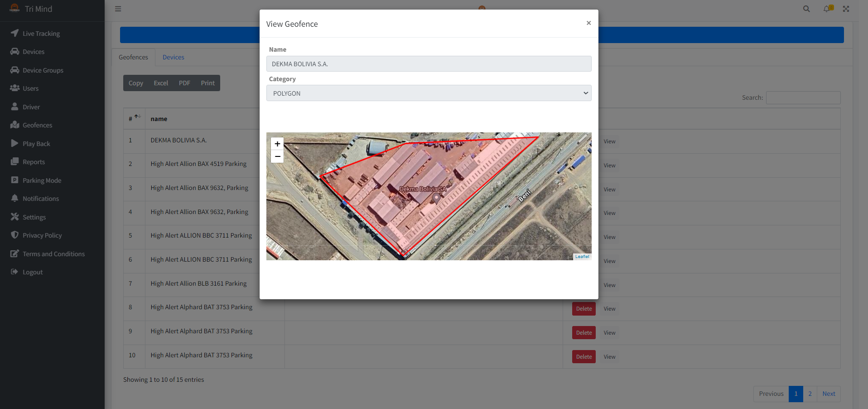
Task: Click inside the Search input field
Action: (803, 97)
